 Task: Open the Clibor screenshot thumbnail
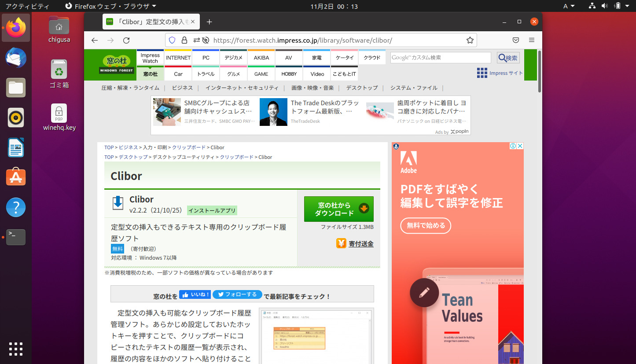(316, 336)
